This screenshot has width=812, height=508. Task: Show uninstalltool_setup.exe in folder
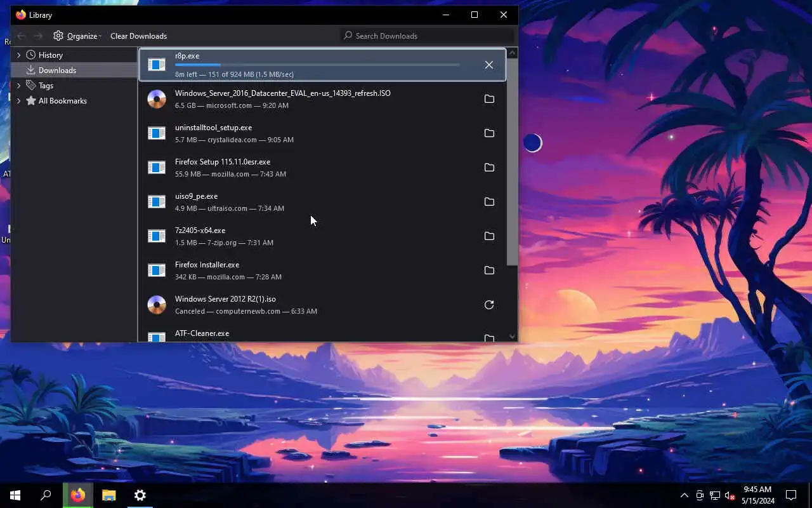489,133
